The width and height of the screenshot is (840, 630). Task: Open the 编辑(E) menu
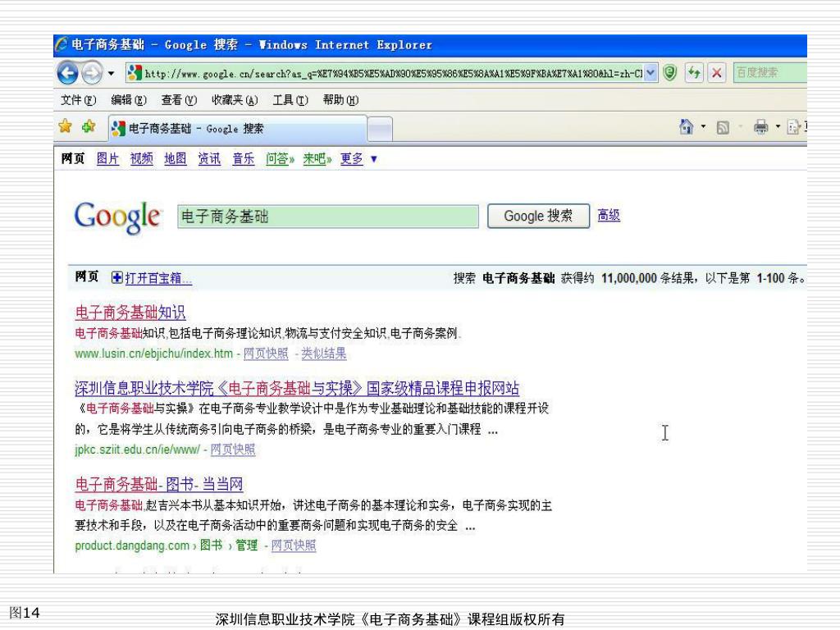click(x=129, y=99)
